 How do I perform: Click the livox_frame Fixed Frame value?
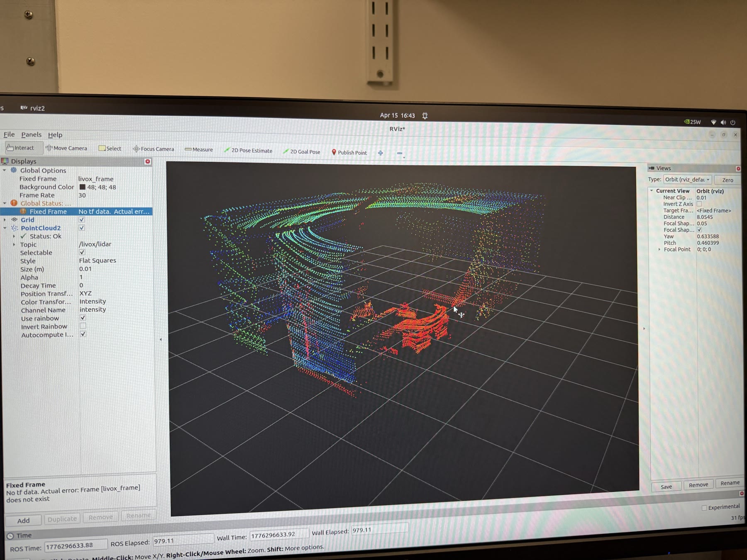[x=96, y=179]
